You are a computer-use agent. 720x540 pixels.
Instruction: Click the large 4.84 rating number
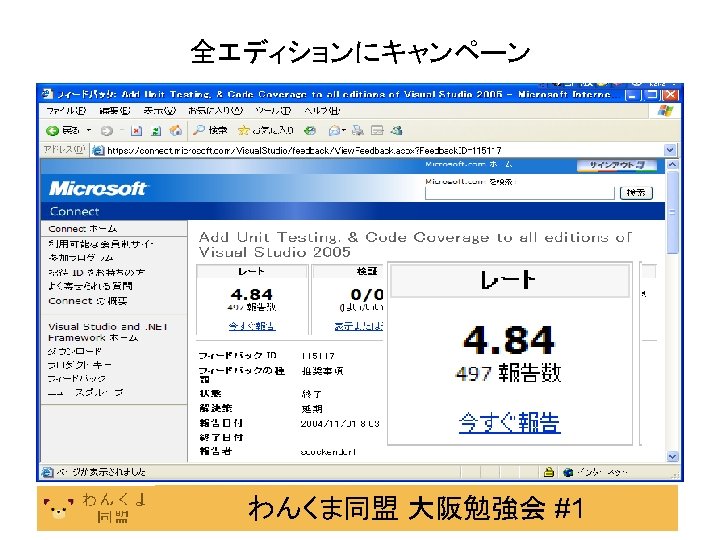coord(509,340)
